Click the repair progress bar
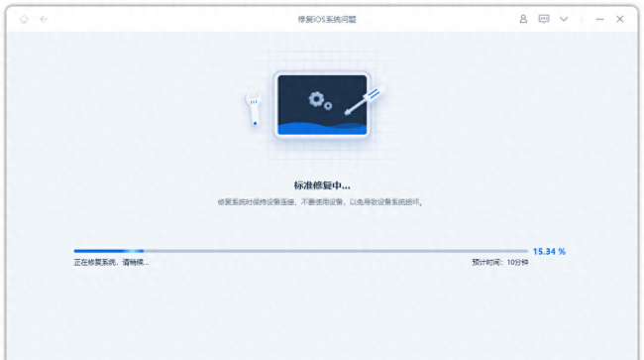This screenshot has width=644, height=360. [300, 251]
